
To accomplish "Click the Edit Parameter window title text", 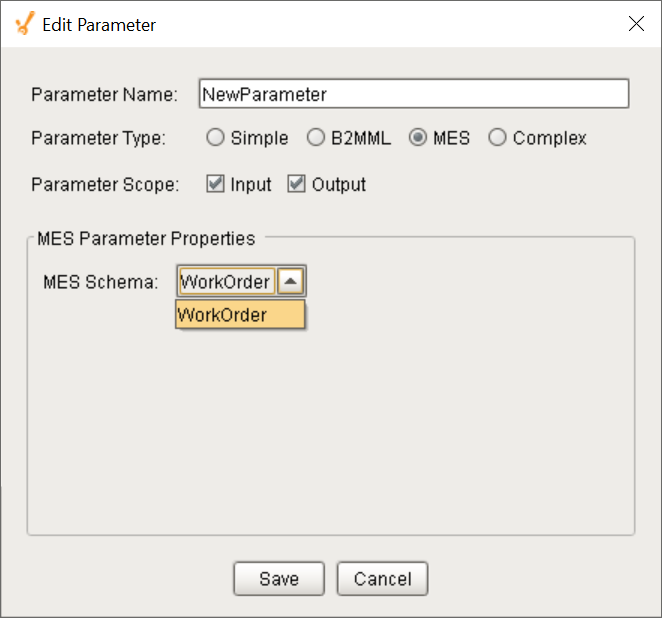I will click(x=99, y=24).
